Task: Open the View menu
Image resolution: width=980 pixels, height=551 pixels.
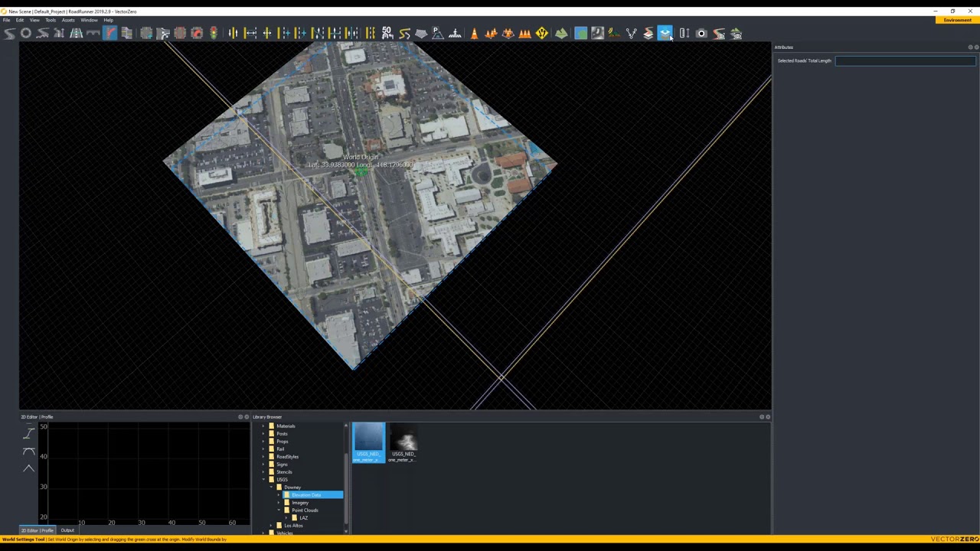Action: coord(34,20)
